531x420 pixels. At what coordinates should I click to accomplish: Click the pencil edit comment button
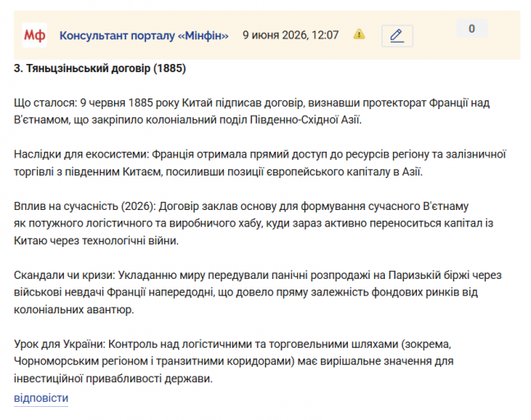pos(397,36)
